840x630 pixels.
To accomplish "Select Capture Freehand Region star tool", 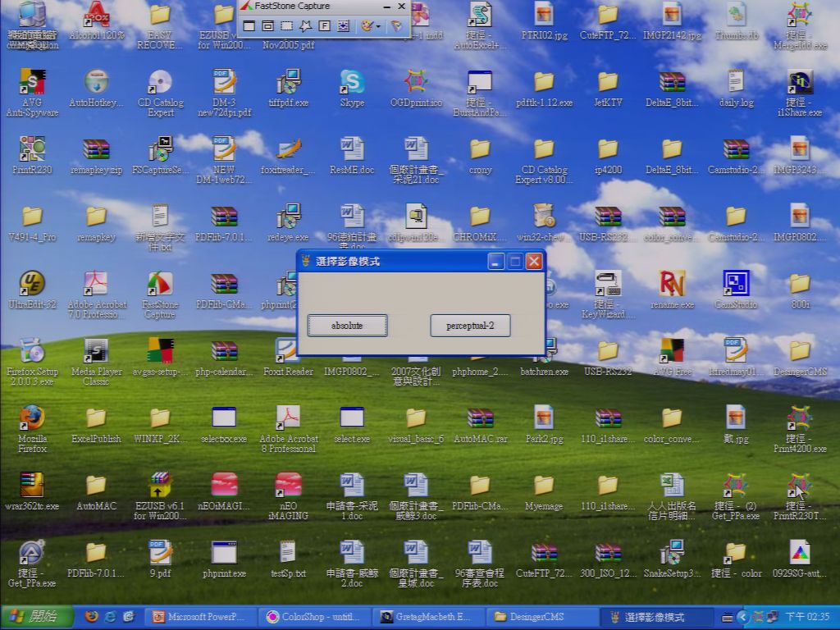I will coord(305,25).
